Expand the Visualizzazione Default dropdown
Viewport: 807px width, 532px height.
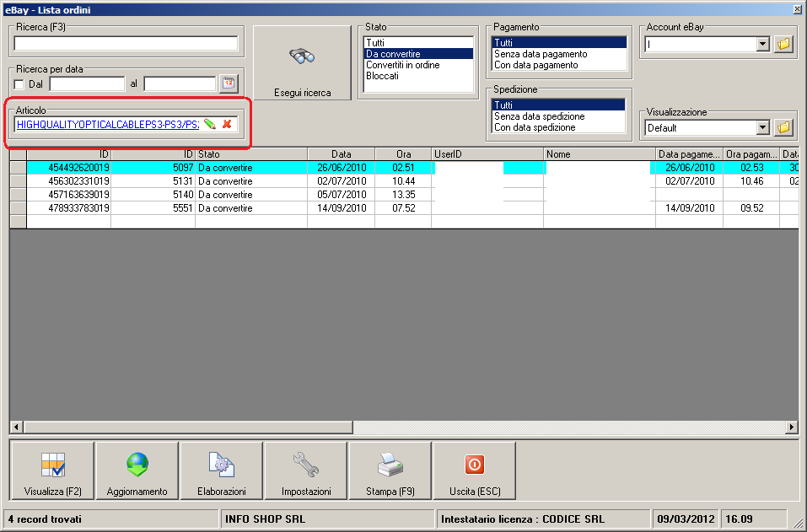(763, 127)
